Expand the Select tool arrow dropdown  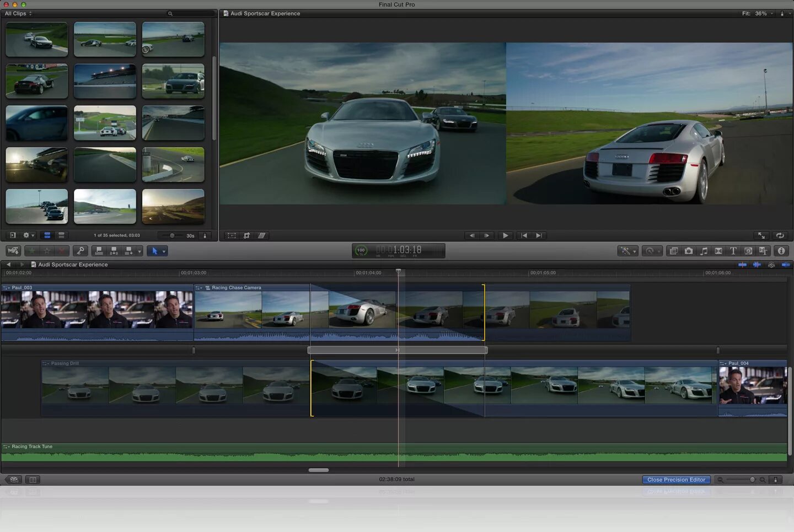(x=164, y=251)
